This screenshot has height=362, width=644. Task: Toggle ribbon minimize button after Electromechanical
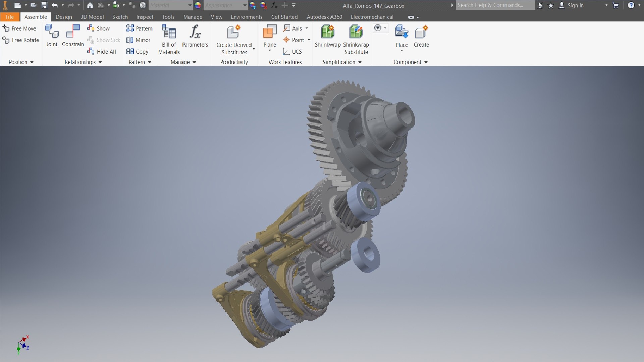point(411,17)
